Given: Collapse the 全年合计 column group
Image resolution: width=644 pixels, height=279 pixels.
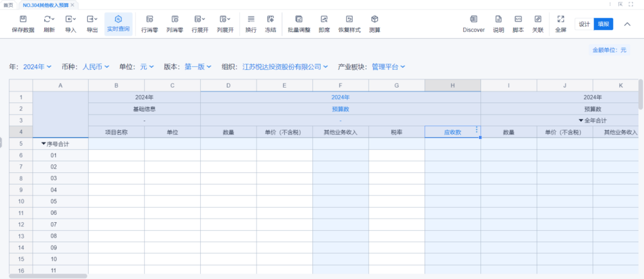Looking at the screenshot, I should click(x=581, y=121).
